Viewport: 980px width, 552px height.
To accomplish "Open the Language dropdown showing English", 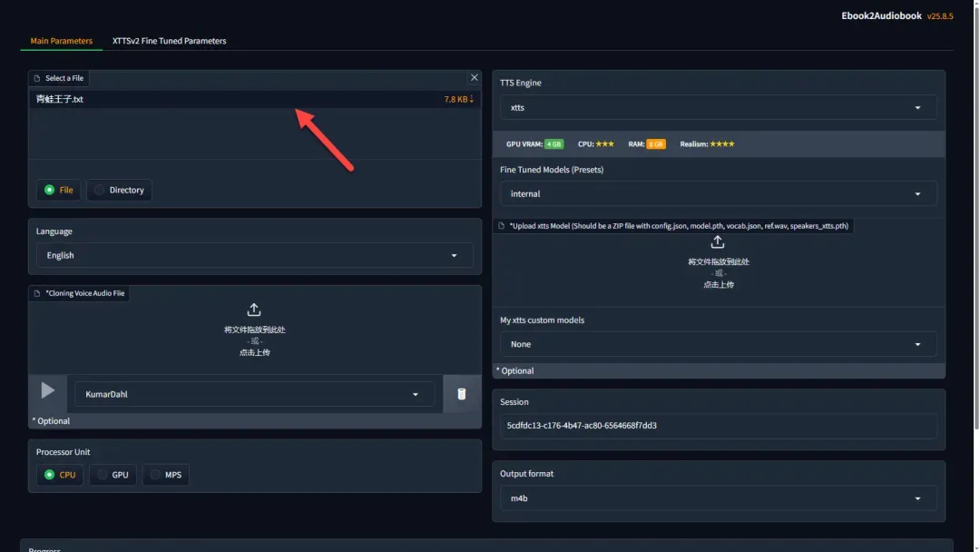I will (x=254, y=255).
